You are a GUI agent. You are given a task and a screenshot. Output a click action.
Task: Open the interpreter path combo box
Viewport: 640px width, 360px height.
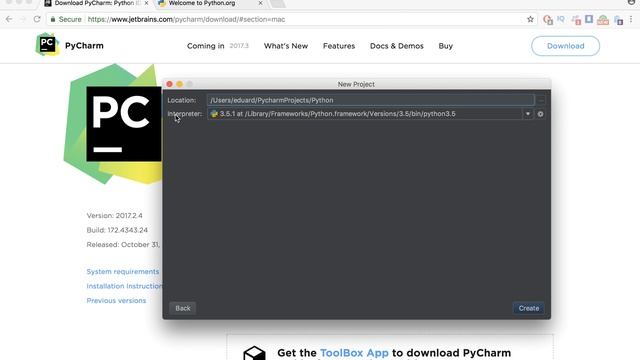370,114
